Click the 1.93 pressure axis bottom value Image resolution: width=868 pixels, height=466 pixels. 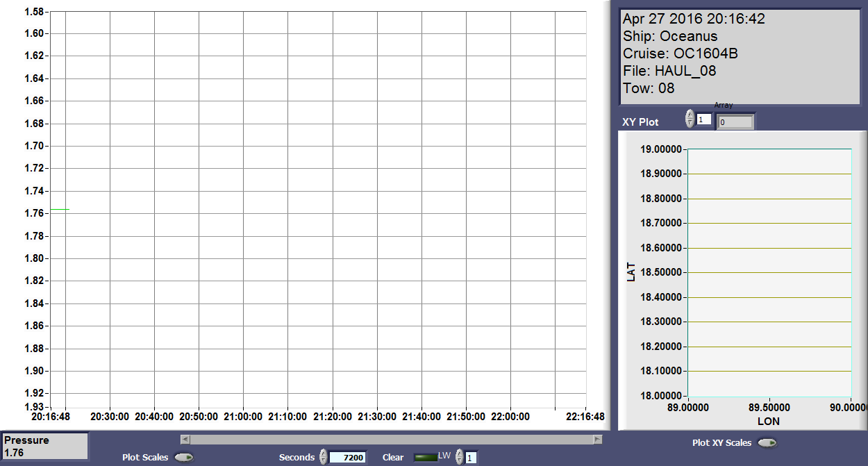coord(34,406)
